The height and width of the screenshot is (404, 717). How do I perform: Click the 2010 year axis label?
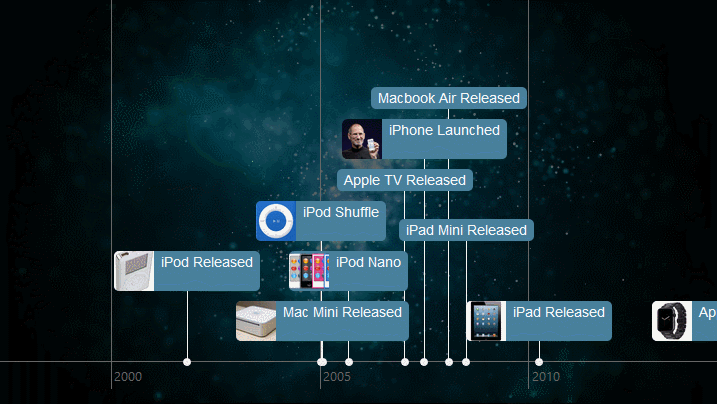pos(546,377)
